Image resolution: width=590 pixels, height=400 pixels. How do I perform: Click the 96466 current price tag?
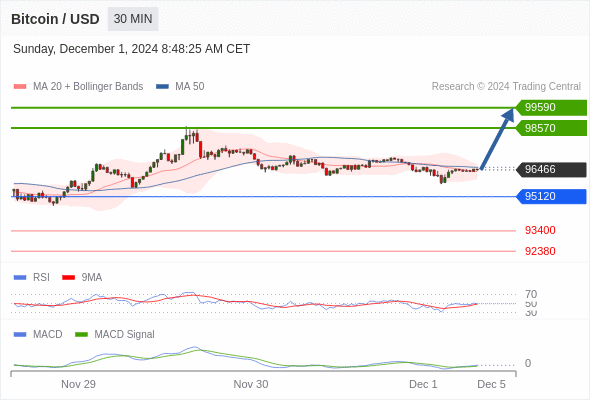tap(551, 169)
